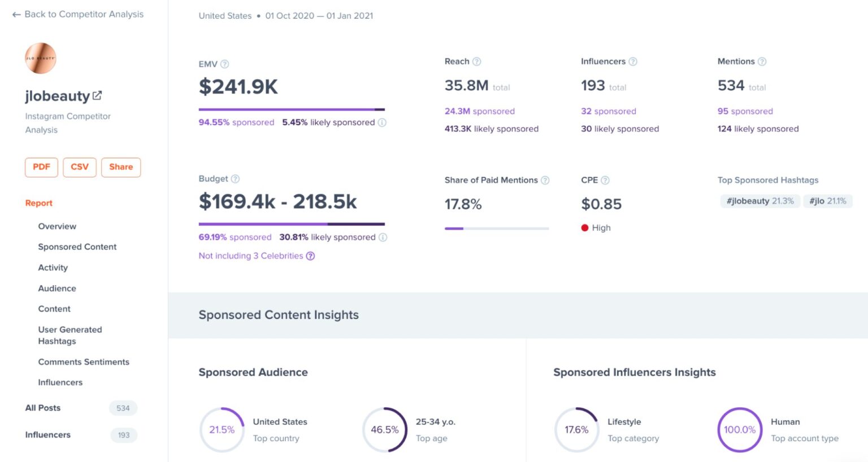Click the Mentions help question mark

762,61
